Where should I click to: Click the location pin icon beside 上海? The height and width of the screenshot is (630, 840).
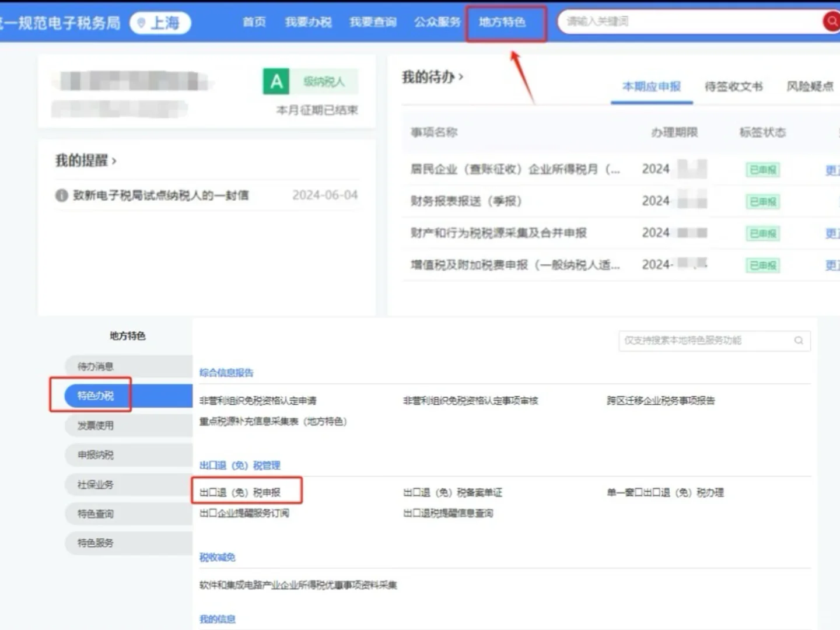[141, 23]
